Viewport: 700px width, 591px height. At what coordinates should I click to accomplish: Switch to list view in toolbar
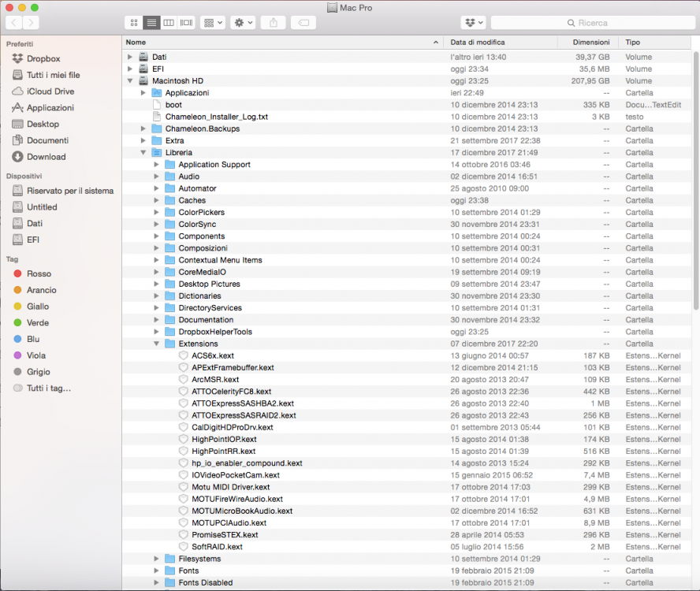coord(151,23)
